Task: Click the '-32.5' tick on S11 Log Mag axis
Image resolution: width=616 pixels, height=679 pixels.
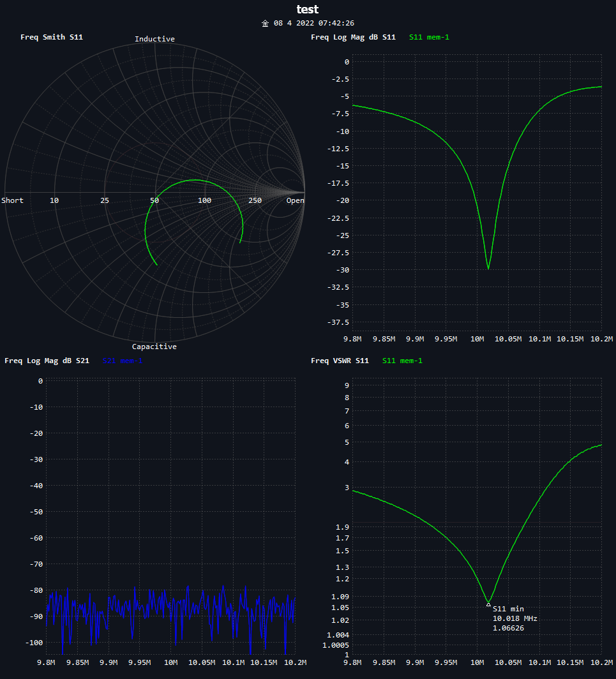Action: 338,288
